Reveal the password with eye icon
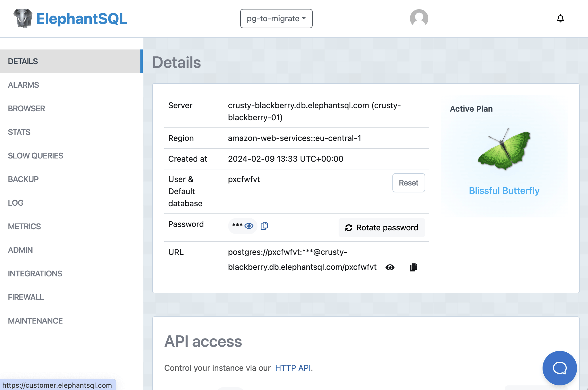 tap(249, 226)
